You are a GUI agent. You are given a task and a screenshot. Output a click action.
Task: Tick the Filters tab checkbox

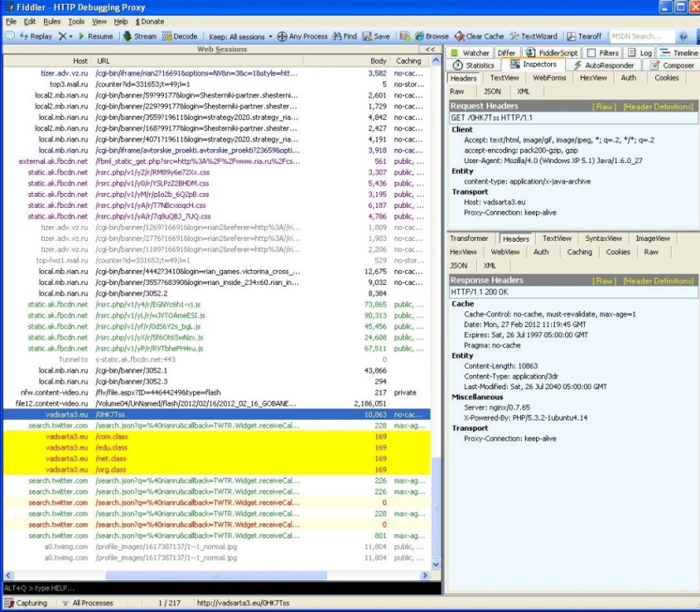[x=591, y=53]
